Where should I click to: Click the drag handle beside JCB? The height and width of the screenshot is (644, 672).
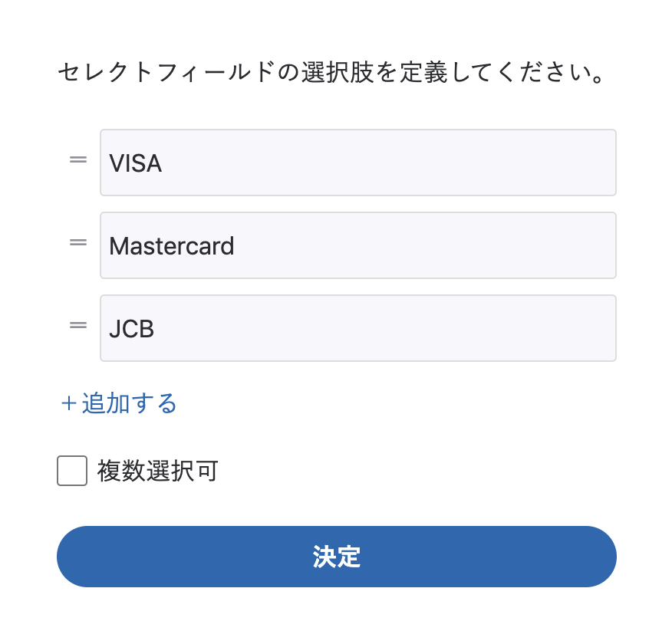point(78,325)
